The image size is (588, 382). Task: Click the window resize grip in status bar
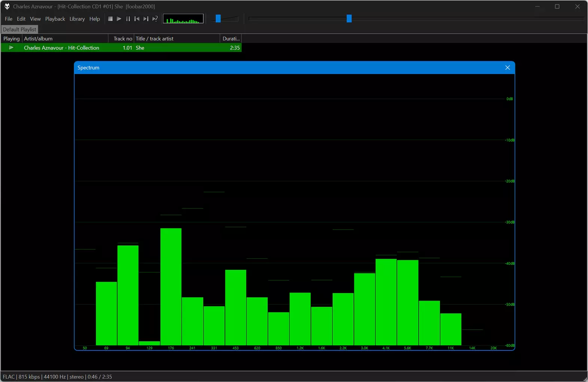585,379
